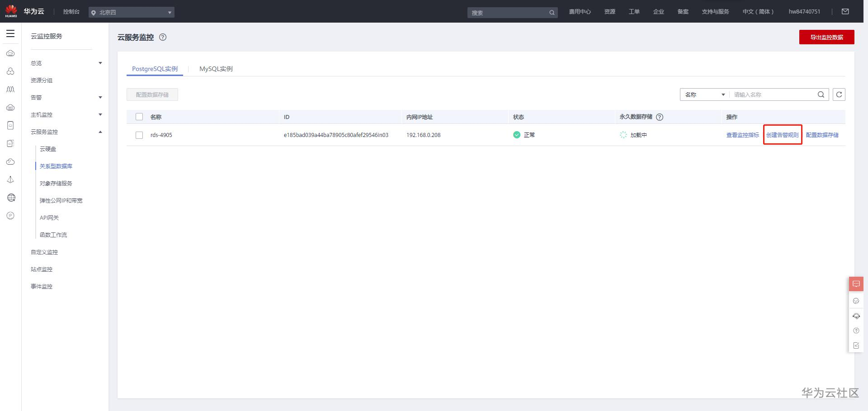This screenshot has height=411, width=868.
Task: Select 函数工作流 in sidebar
Action: [x=53, y=235]
